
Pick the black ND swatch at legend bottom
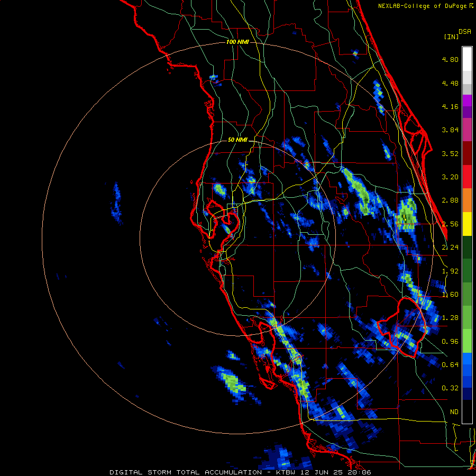(x=467, y=411)
